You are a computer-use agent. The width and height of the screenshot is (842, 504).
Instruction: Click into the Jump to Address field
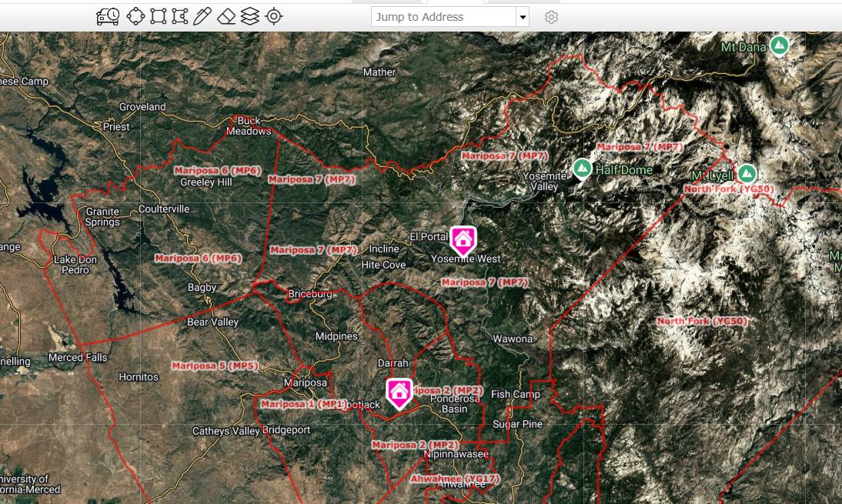pyautogui.click(x=443, y=17)
